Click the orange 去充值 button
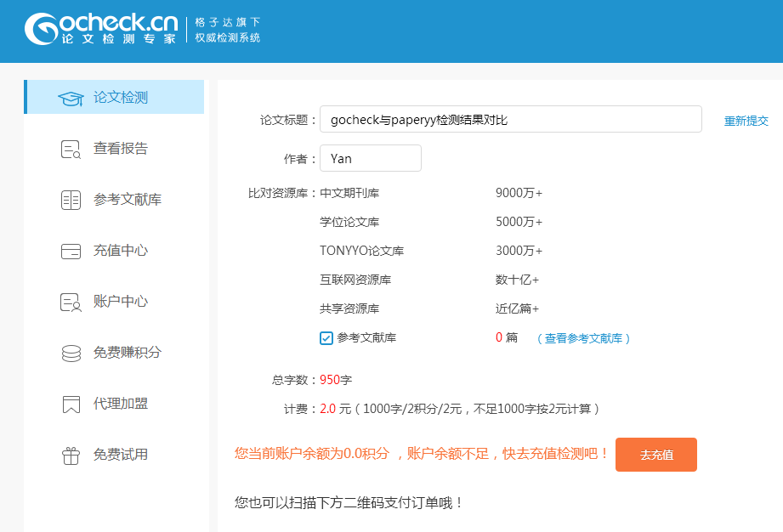This screenshot has height=532, width=783. [x=656, y=455]
